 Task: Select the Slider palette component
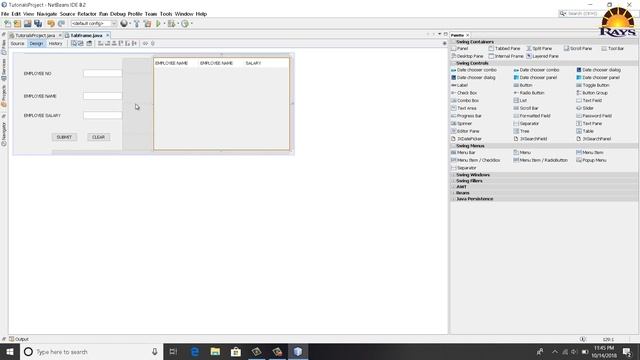tap(585, 108)
